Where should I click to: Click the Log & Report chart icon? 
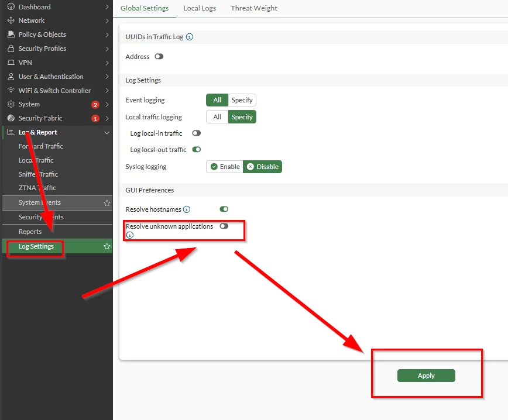tap(11, 132)
